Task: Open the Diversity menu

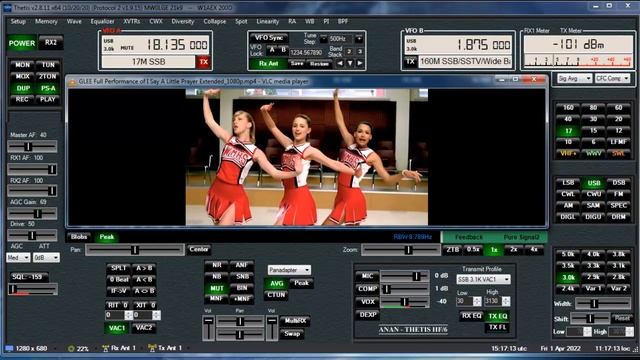Action: [x=182, y=21]
